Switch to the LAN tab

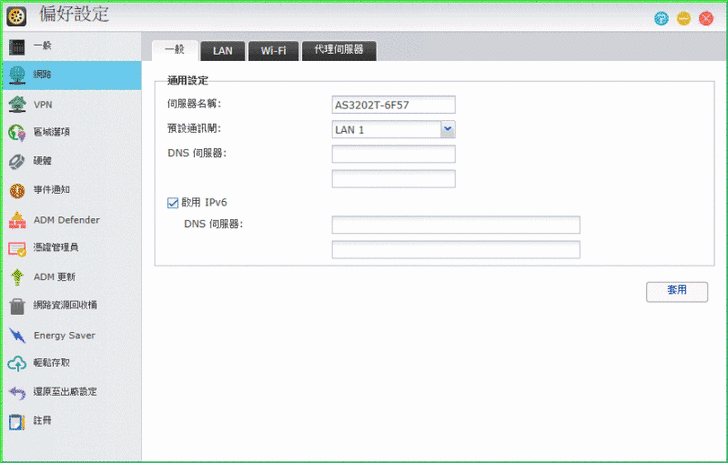coord(223,51)
